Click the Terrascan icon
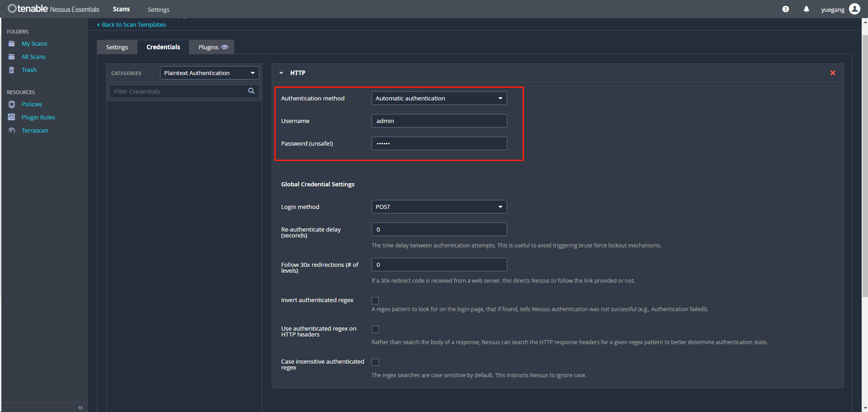The height and width of the screenshot is (412, 868). click(12, 131)
